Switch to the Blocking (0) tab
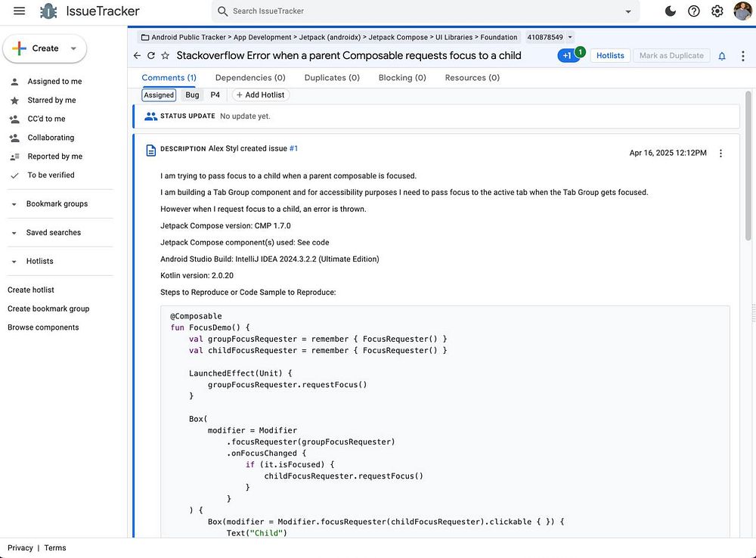 [x=402, y=78]
